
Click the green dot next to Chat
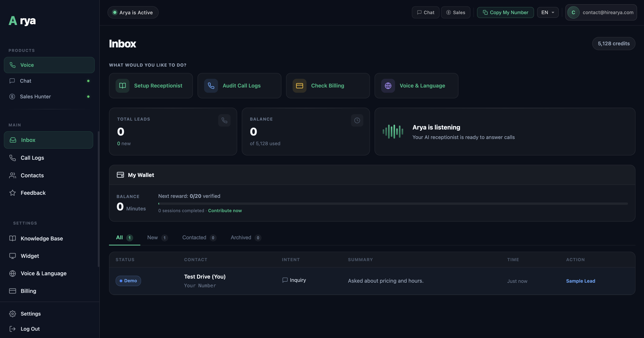(x=88, y=81)
